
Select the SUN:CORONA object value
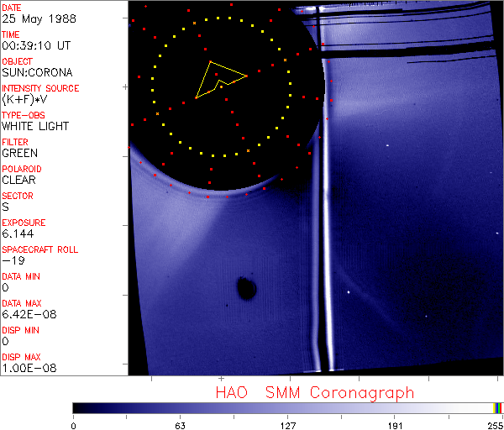pos(36,72)
